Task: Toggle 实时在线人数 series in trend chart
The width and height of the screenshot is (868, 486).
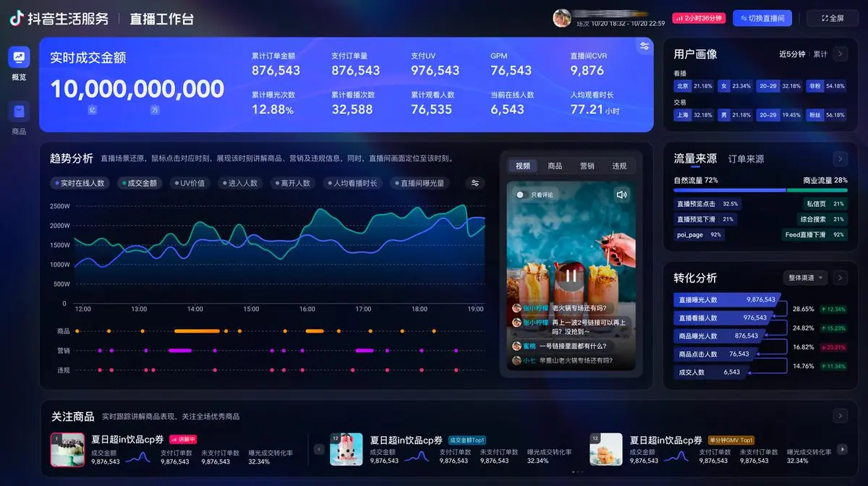Action: [80, 183]
